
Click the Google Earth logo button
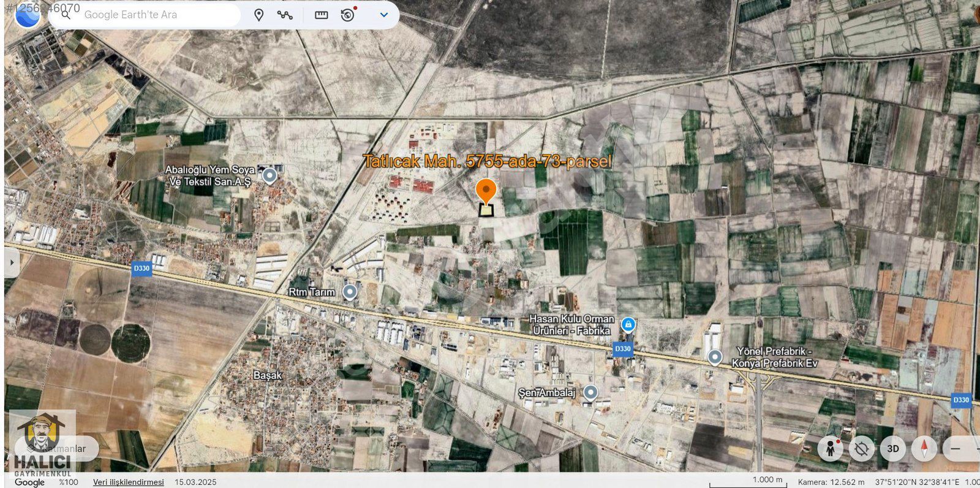pyautogui.click(x=27, y=15)
